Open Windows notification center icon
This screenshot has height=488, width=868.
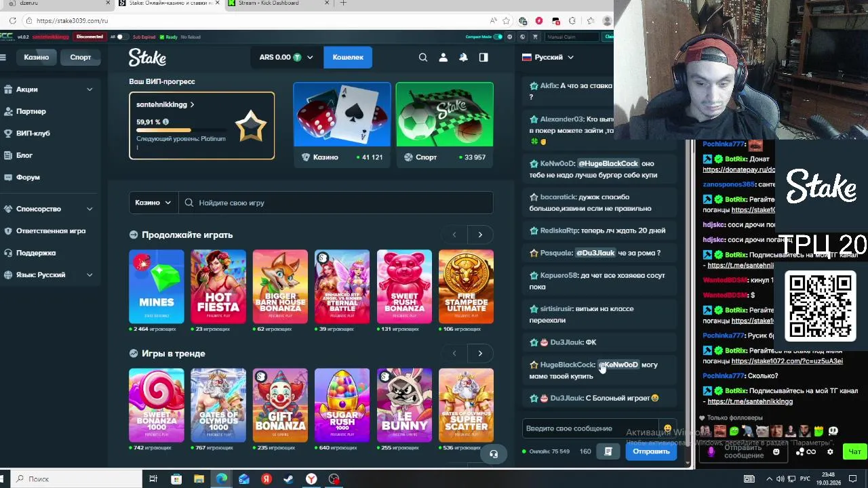point(854,479)
